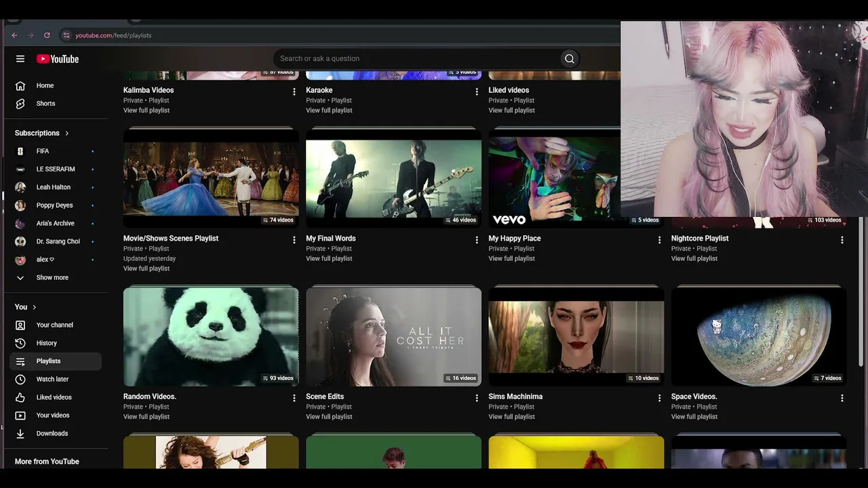
Task: Click the "Karaoke" playlist title
Action: [x=319, y=90]
